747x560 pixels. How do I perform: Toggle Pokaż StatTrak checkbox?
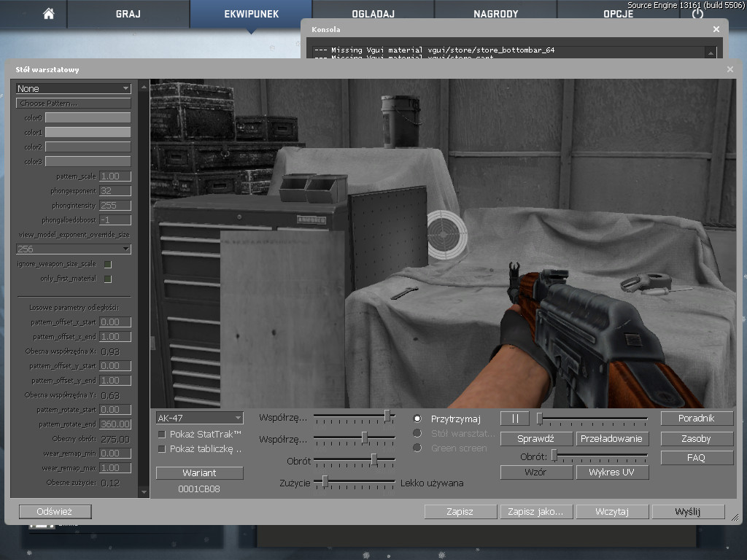(161, 435)
